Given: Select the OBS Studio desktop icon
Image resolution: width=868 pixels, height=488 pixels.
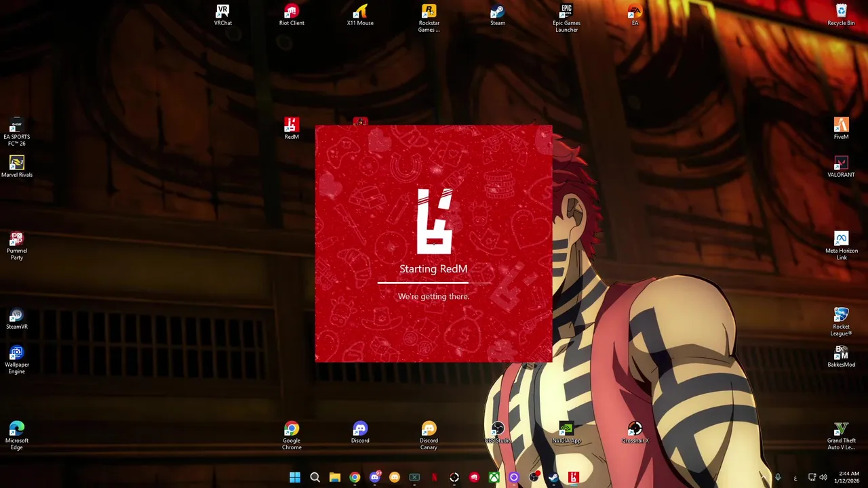Looking at the screenshot, I should [498, 433].
